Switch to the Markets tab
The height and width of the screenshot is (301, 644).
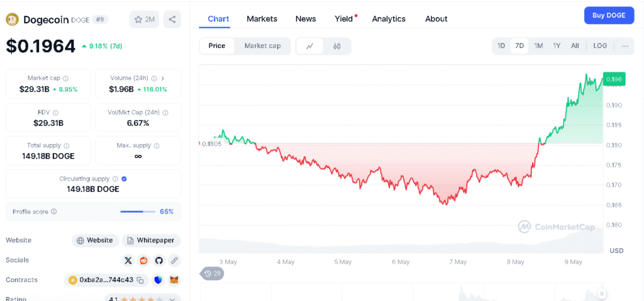coord(262,19)
